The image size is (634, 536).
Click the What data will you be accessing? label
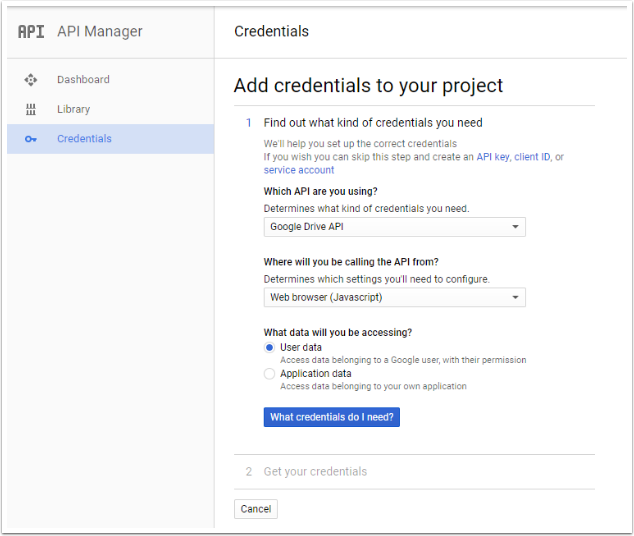pyautogui.click(x=338, y=332)
